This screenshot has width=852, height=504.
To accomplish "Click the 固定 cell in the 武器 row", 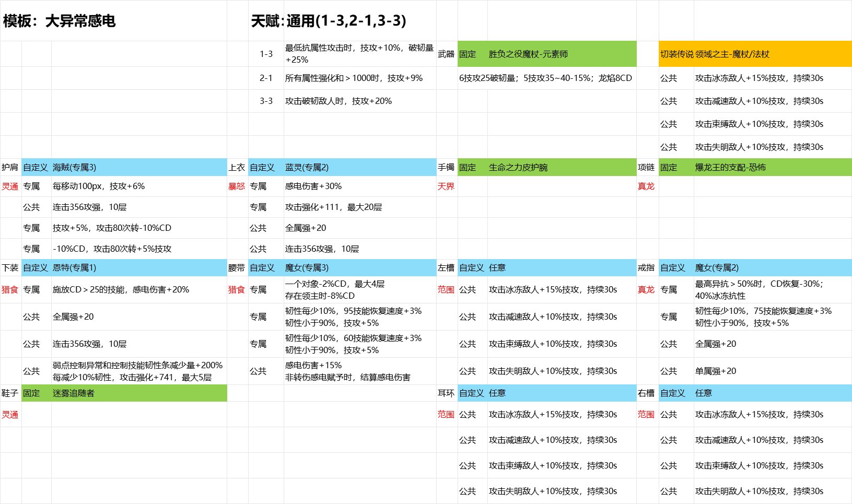I will point(472,54).
